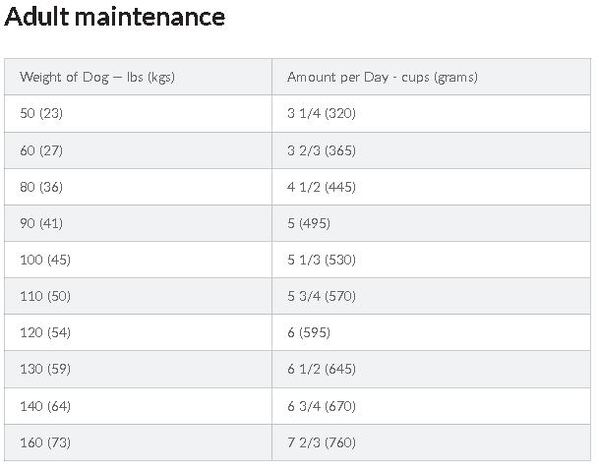Select the Amount per Day column header

point(431,77)
